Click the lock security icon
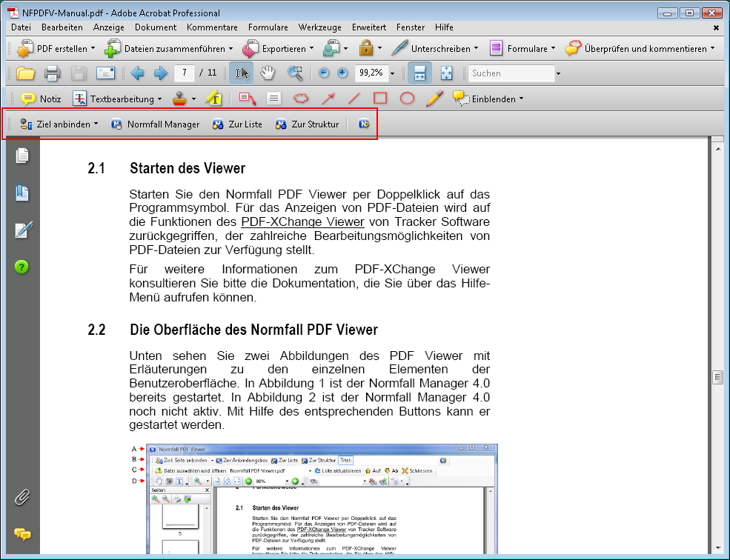Screen dimensions: 730x560 coord(366,48)
